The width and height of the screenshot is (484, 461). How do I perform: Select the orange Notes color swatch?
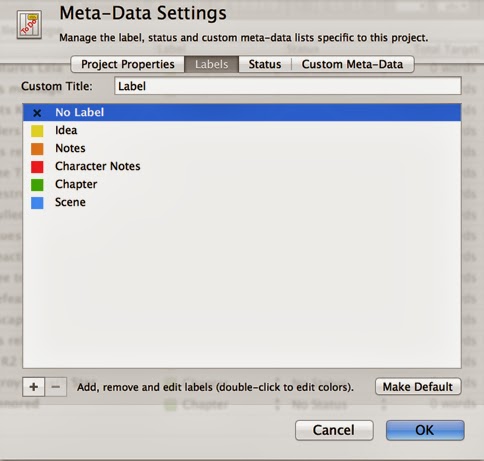(37, 149)
